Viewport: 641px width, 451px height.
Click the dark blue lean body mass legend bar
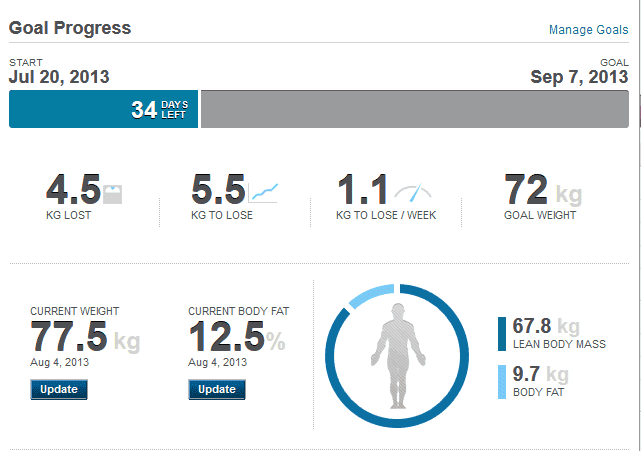point(501,334)
